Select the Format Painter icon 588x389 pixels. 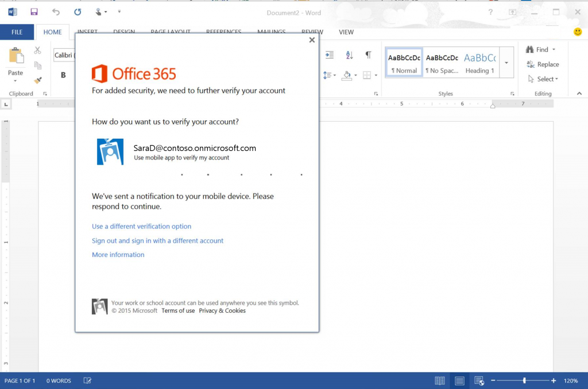point(38,80)
